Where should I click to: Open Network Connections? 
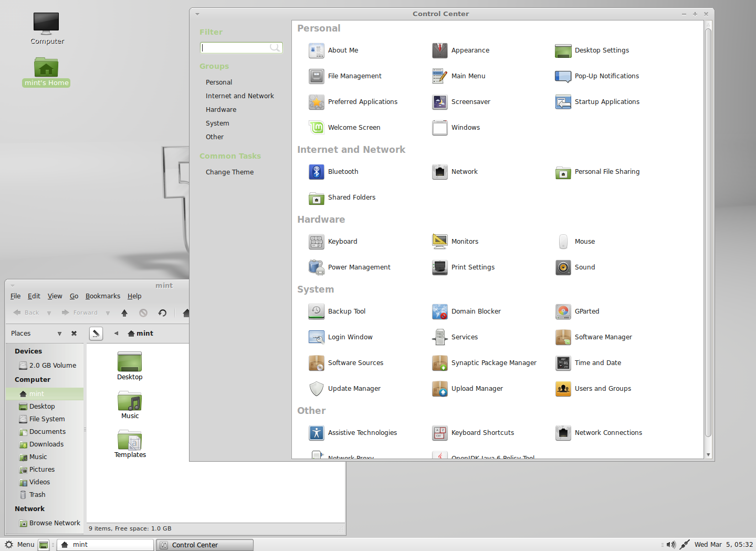599,433
